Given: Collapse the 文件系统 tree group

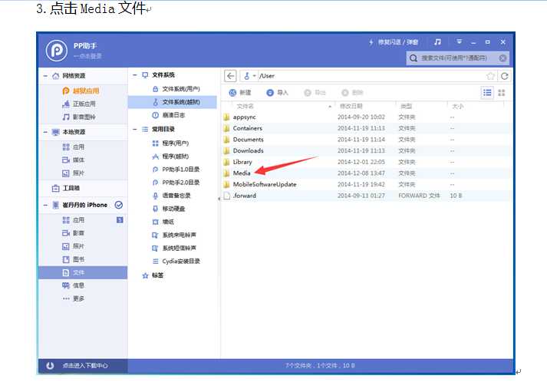Looking at the screenshot, I should (135, 75).
